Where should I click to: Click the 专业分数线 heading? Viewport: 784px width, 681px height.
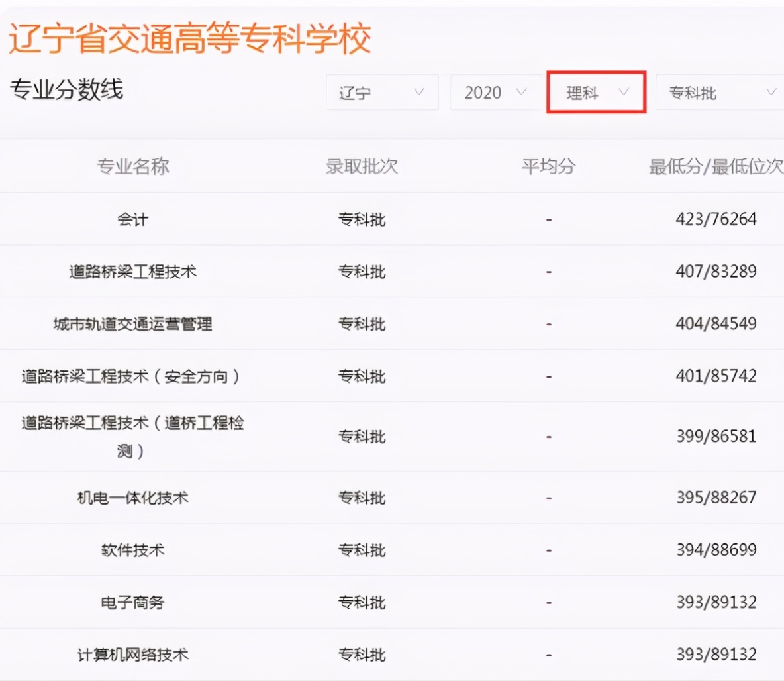pos(66,91)
